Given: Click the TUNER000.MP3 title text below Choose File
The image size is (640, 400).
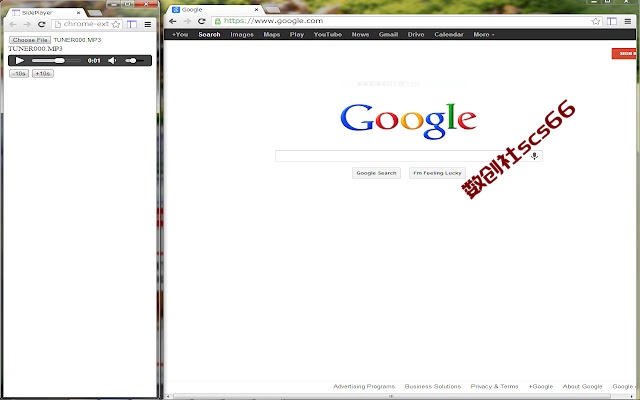Looking at the screenshot, I should [x=35, y=49].
